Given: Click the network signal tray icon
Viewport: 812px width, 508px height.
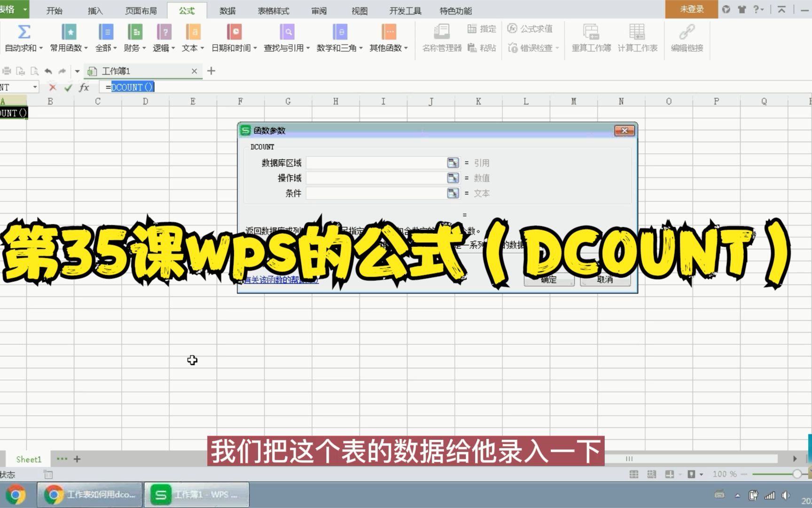Looking at the screenshot, I should click(x=770, y=495).
